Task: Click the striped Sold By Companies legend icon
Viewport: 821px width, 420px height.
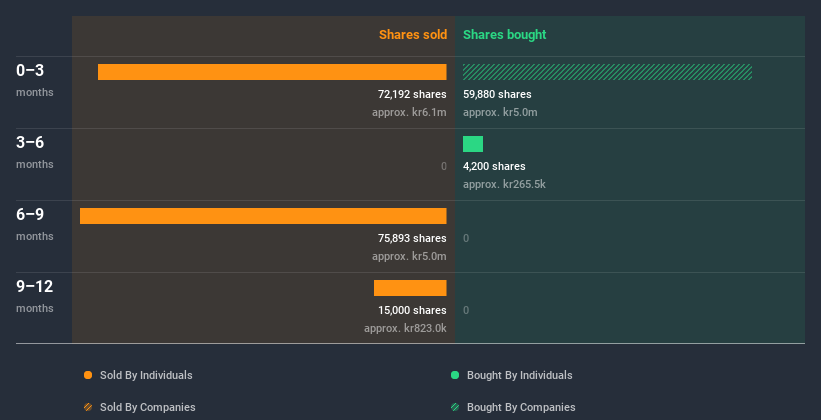Action: click(88, 407)
